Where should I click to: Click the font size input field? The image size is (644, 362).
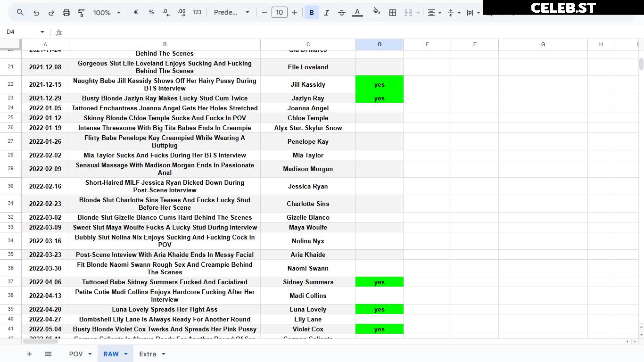pyautogui.click(x=280, y=13)
